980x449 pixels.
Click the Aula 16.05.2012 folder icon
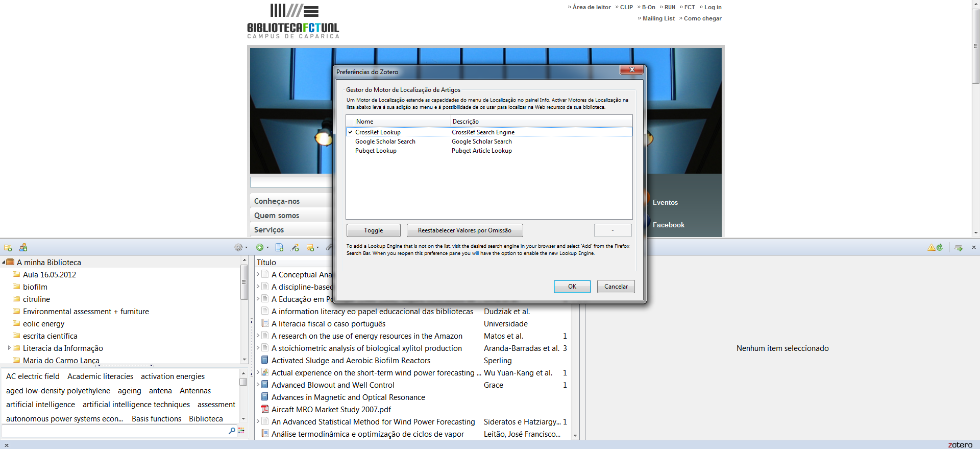pos(16,274)
